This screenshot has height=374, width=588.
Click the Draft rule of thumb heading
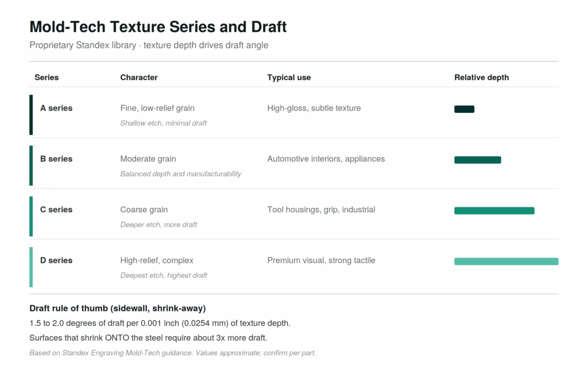(x=118, y=309)
